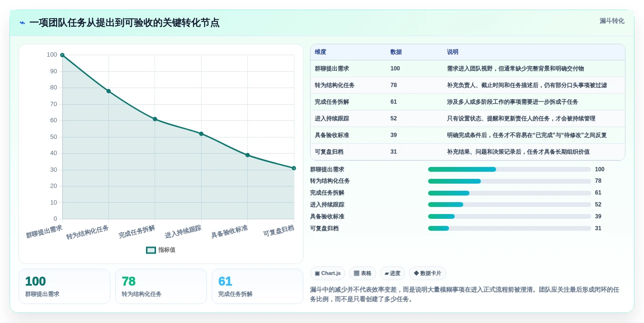Click the 数据卡片 tag chip
This screenshot has height=323, width=644.
point(428,273)
